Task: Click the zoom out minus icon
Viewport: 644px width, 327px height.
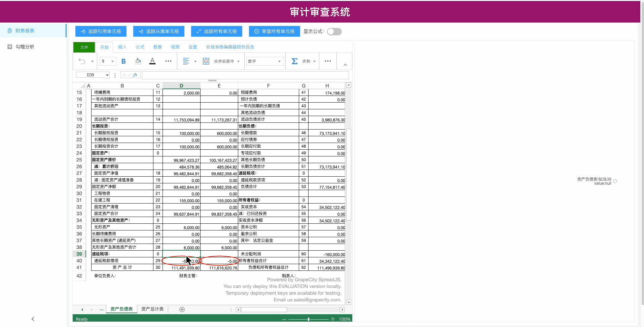Action: [284, 319]
